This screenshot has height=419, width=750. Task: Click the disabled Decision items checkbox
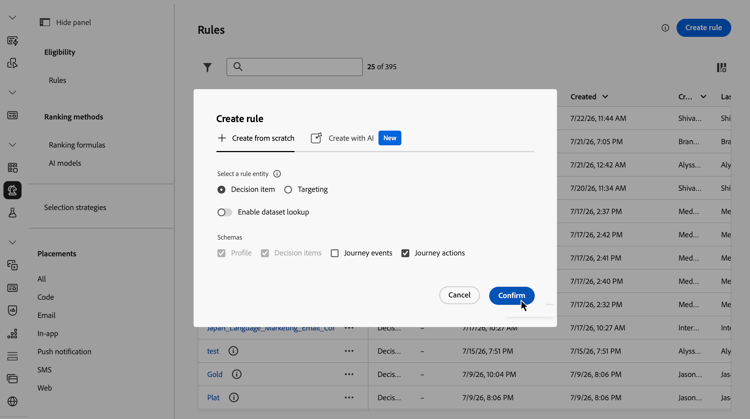tap(265, 253)
